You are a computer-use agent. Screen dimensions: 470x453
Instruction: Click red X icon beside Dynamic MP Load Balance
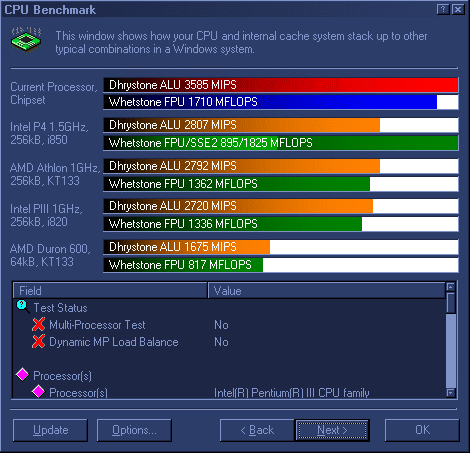tap(39, 341)
